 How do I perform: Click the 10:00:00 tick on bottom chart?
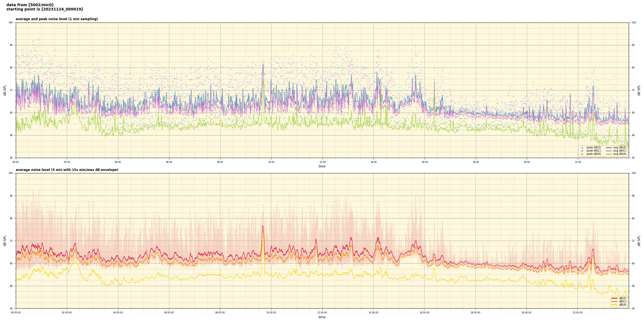[271, 313]
